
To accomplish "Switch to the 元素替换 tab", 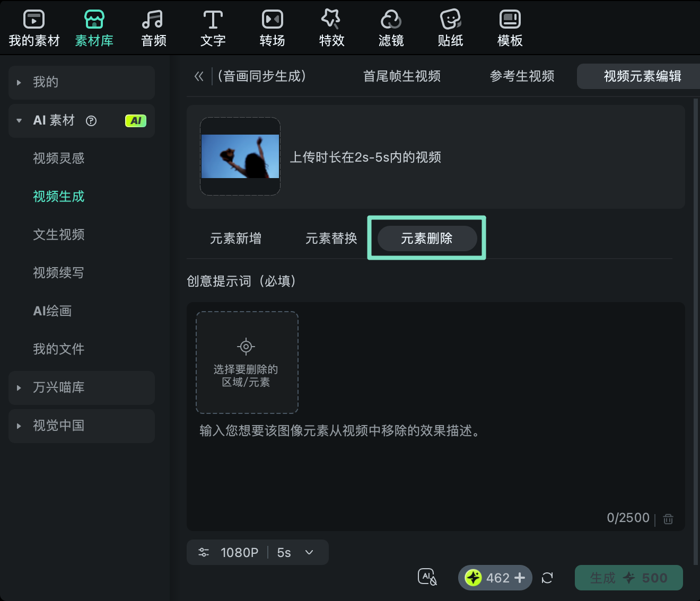I will click(330, 238).
